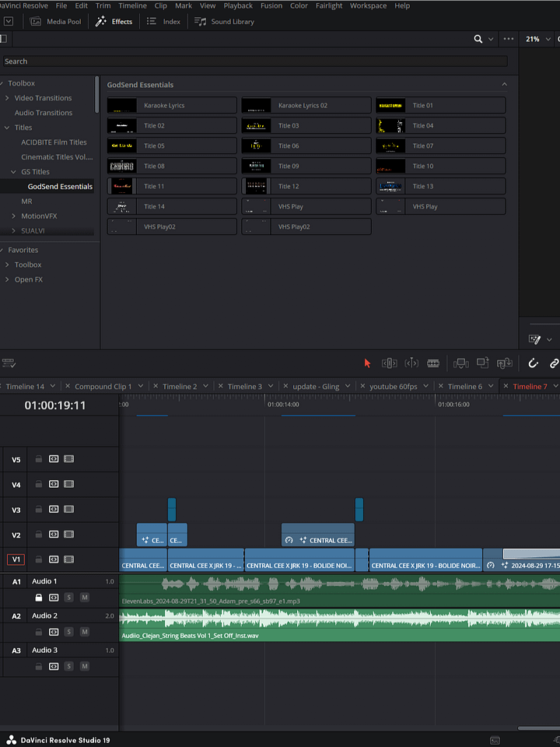Toggle the Snapping magnet icon
The image size is (560, 747).
534,363
